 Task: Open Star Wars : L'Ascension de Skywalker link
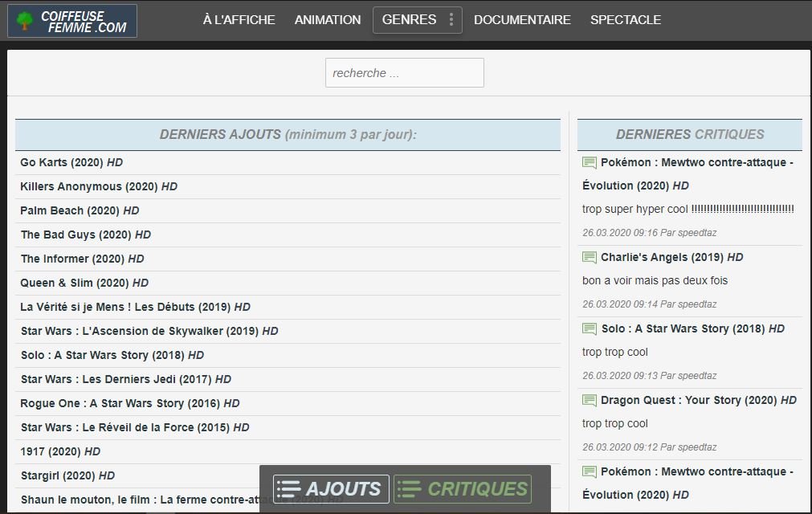tap(149, 331)
